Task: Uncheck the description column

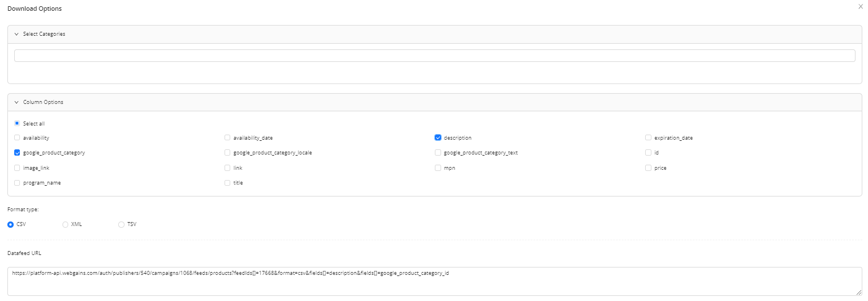Action: tap(438, 138)
